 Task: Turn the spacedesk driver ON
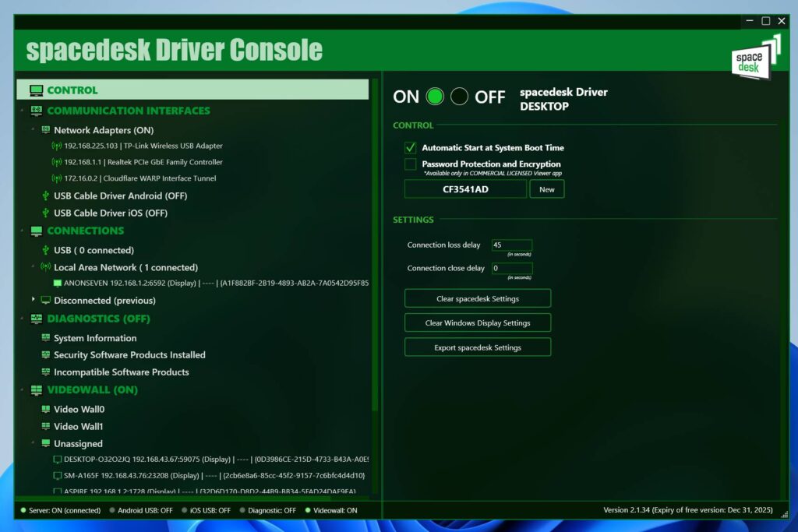pyautogui.click(x=435, y=97)
